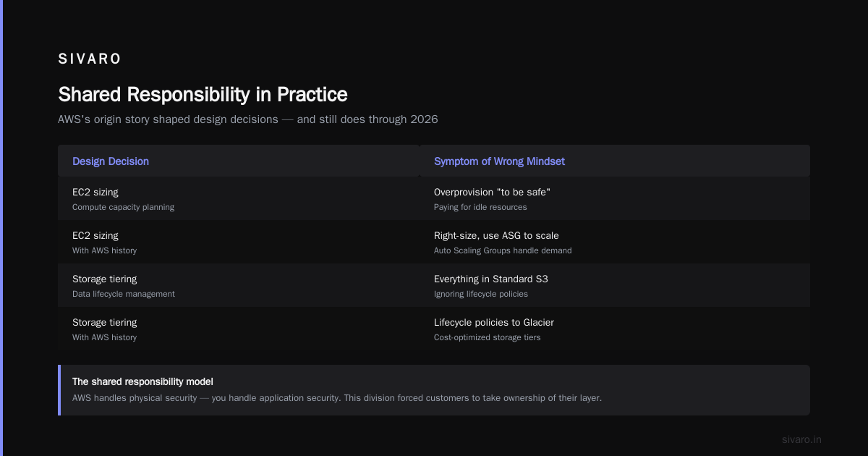
Task: Select the callout paragraph about physical security
Action: (337, 398)
